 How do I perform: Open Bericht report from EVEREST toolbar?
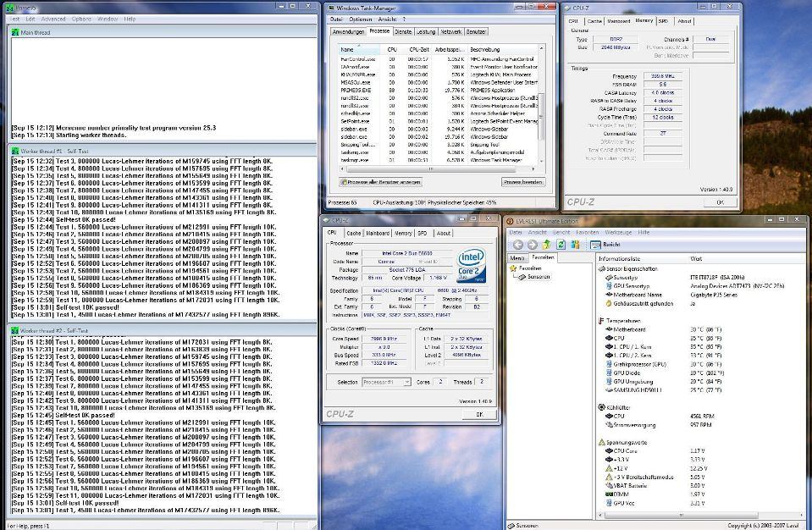click(x=605, y=245)
